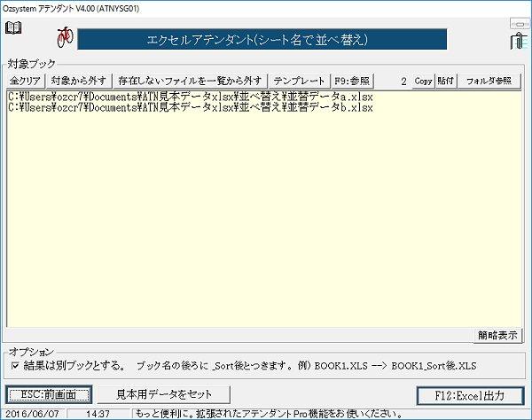The width and height of the screenshot is (532, 420).
Task: Click F9:参照 browse button
Action: [x=352, y=81]
